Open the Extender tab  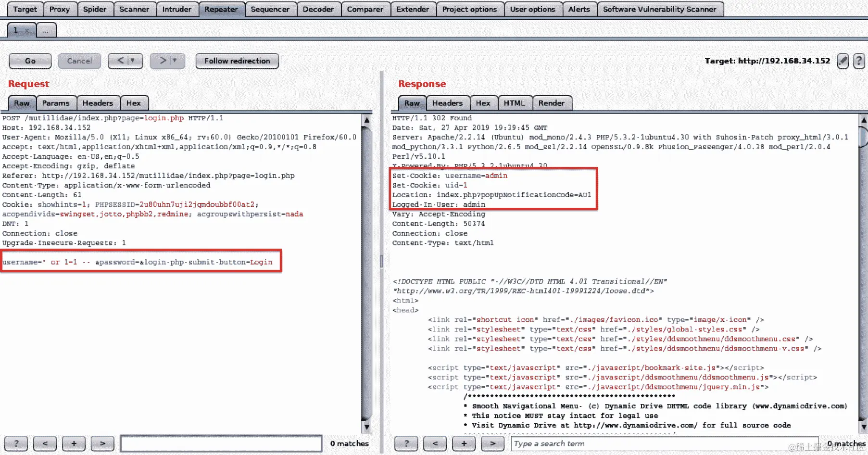point(413,9)
